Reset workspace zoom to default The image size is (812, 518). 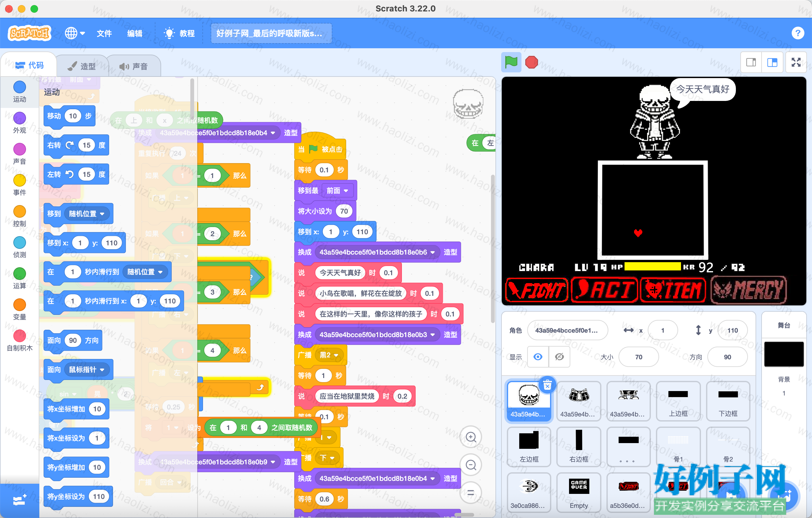[471, 492]
